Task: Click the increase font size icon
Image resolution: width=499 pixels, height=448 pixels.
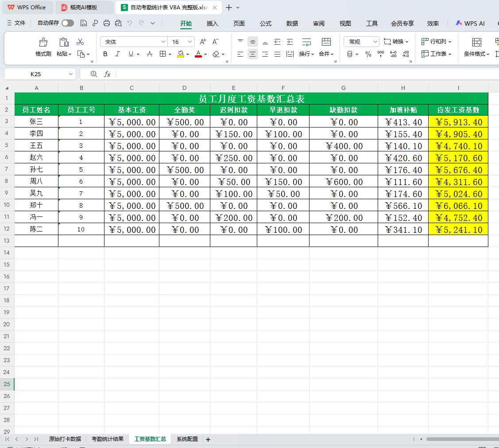Action: click(x=203, y=42)
